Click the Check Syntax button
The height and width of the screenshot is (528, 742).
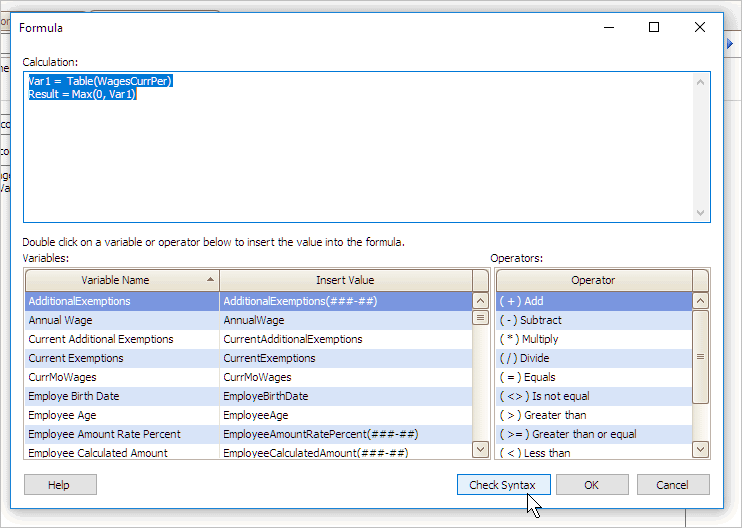(502, 485)
